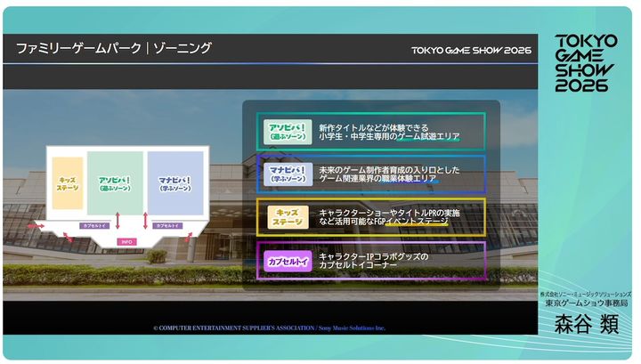Click the presenter name 森谷 類
The height and width of the screenshot is (364, 641).
tap(586, 324)
